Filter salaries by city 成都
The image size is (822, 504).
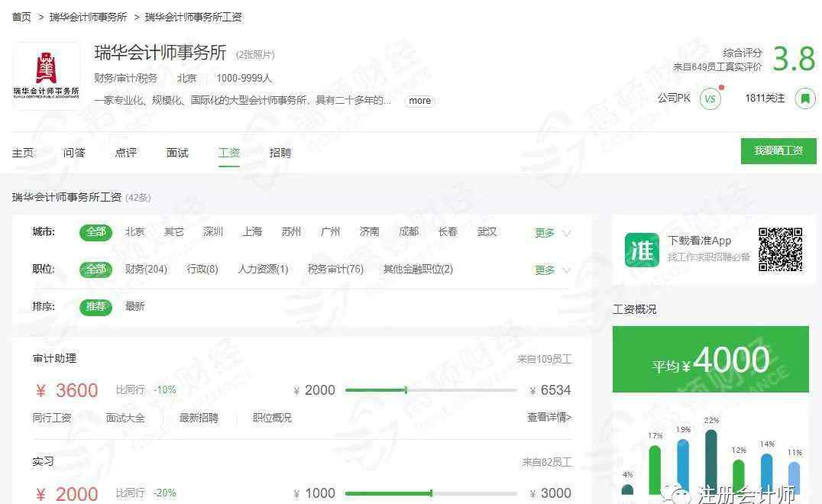coord(409,231)
